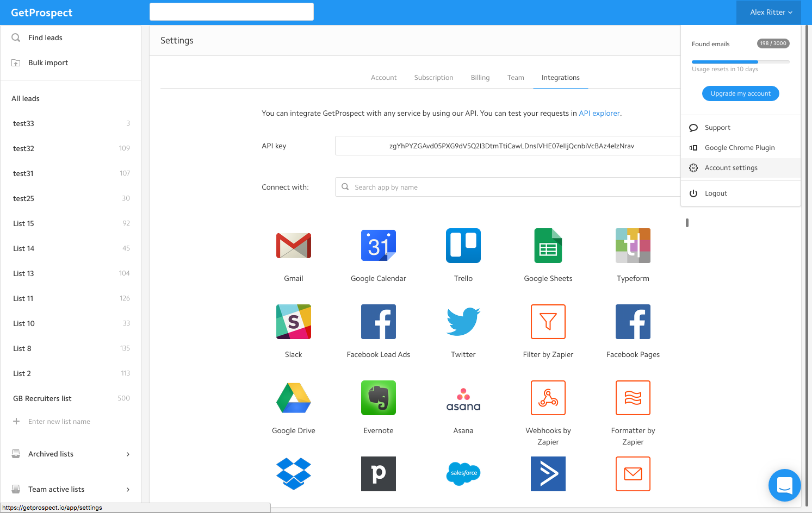The width and height of the screenshot is (812, 513).
Task: Click Logout in the user menu
Action: (741, 193)
